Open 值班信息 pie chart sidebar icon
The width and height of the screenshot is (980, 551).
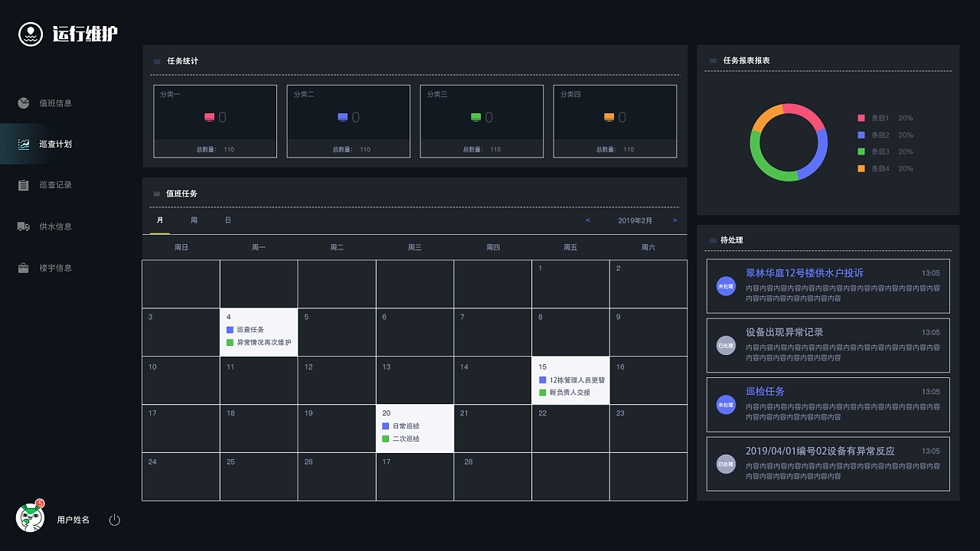pos(24,103)
